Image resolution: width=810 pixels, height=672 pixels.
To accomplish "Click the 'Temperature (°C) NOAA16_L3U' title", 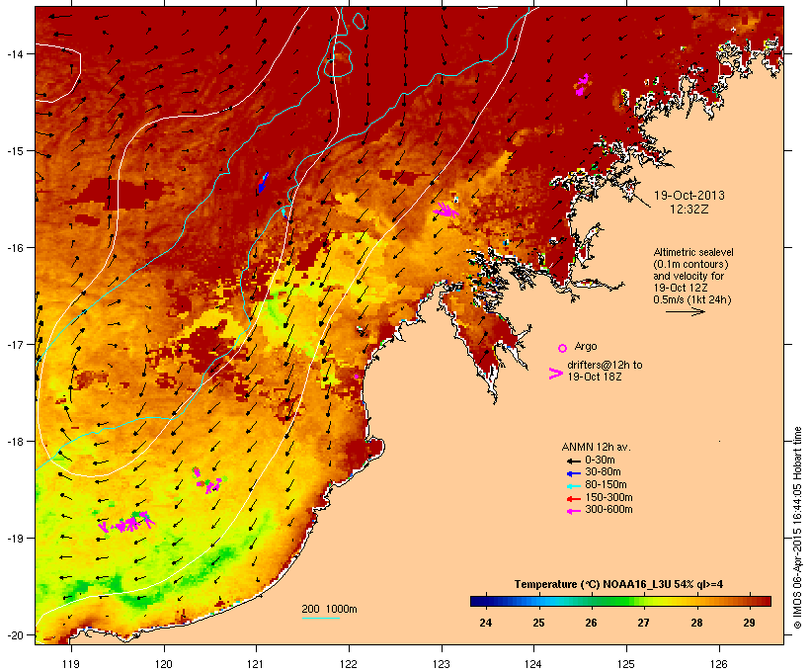I will click(x=594, y=585).
